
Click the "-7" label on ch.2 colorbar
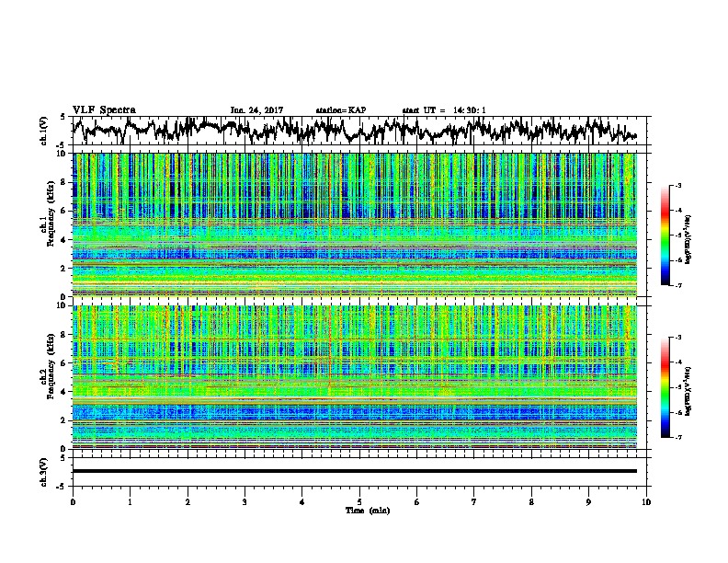[x=678, y=437]
